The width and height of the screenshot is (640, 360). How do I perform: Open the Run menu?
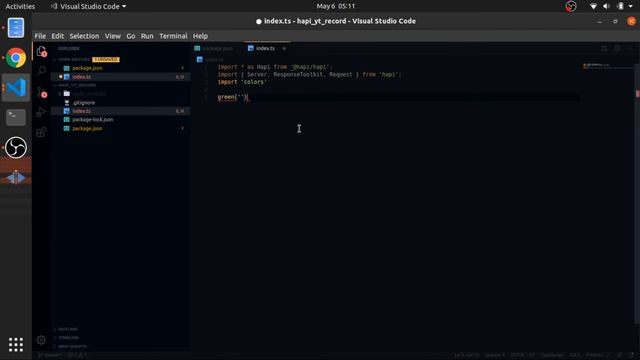(147, 36)
